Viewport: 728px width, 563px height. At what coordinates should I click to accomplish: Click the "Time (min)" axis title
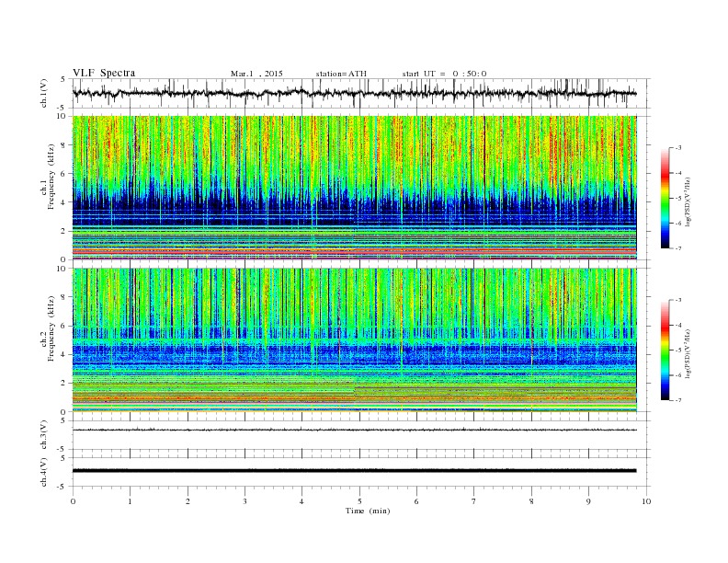click(x=368, y=511)
